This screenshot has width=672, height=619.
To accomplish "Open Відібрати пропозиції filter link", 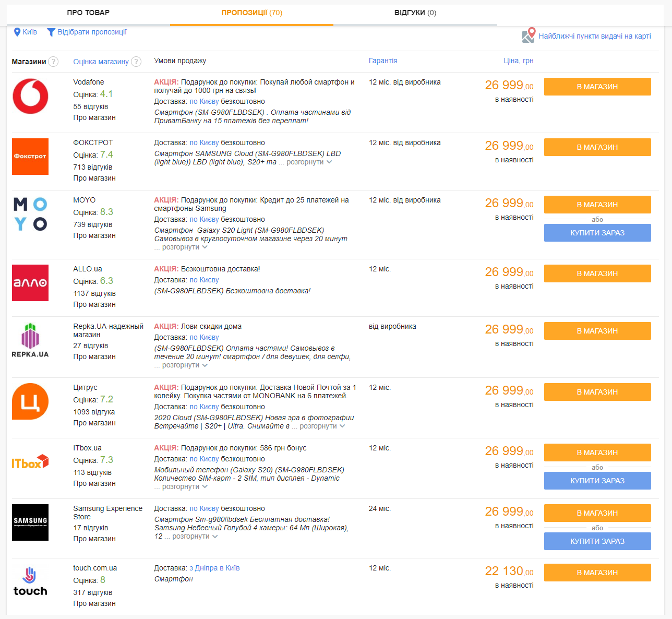I will (92, 32).
